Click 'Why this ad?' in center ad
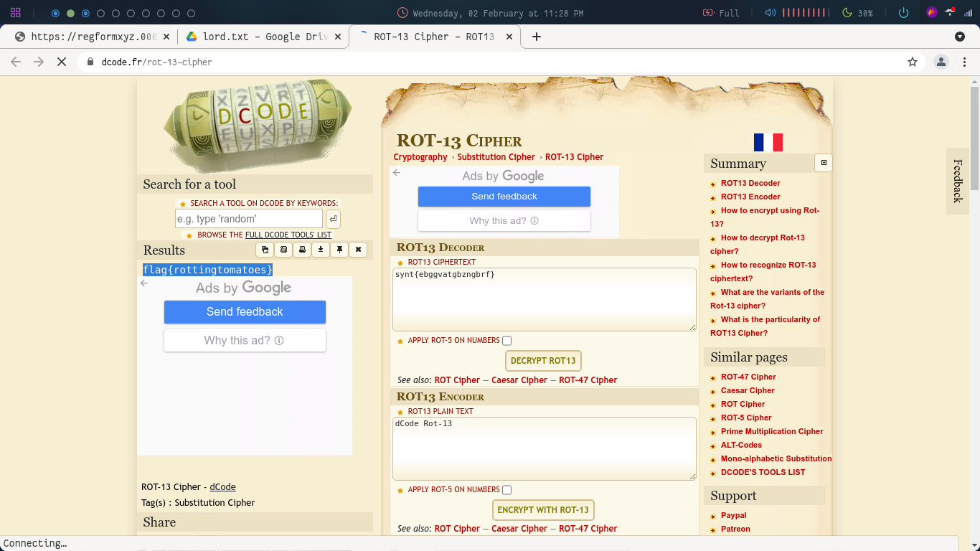980x551 pixels. 504,220
